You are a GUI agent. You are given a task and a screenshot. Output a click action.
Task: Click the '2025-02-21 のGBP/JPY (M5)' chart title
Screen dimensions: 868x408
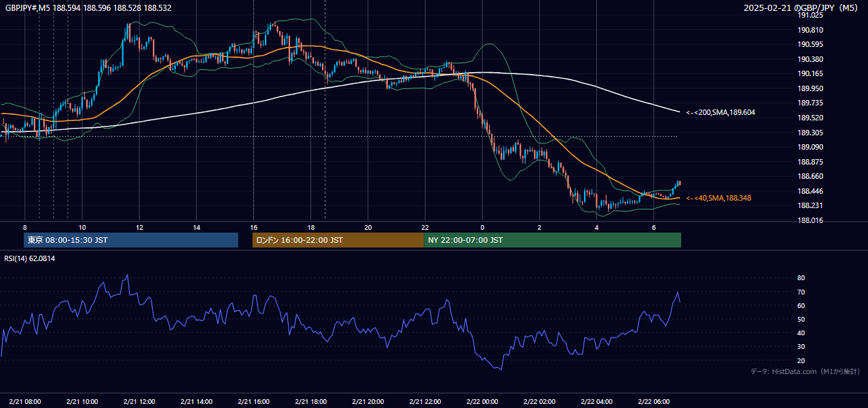click(x=800, y=8)
